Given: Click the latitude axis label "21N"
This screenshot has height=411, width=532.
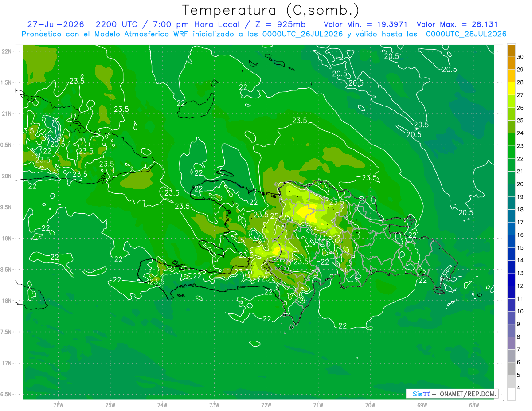Looking at the screenshot, I should 7,114.
